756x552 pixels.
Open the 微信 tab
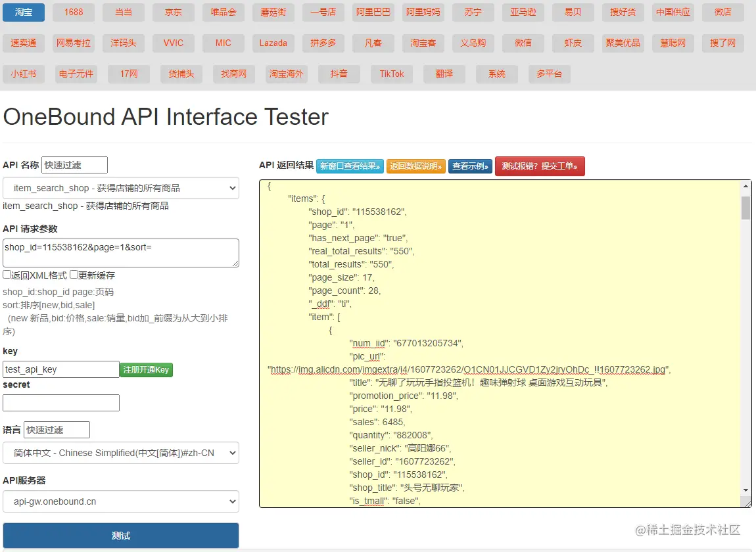[x=523, y=43]
